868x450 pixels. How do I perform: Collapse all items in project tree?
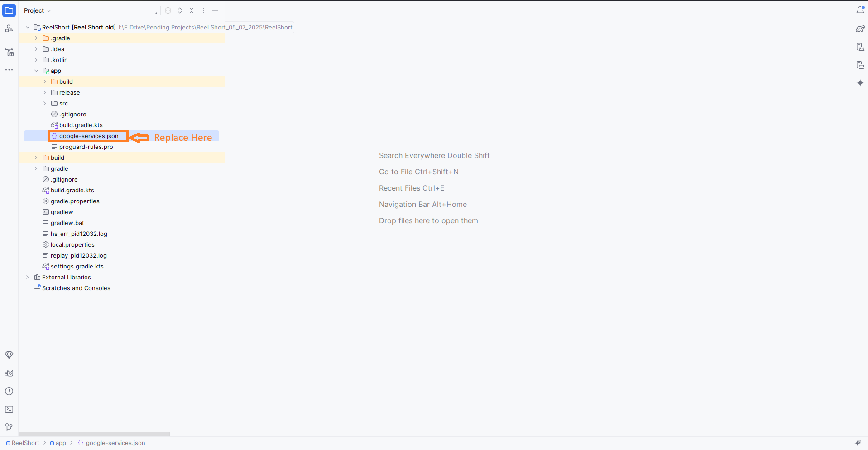click(x=192, y=10)
